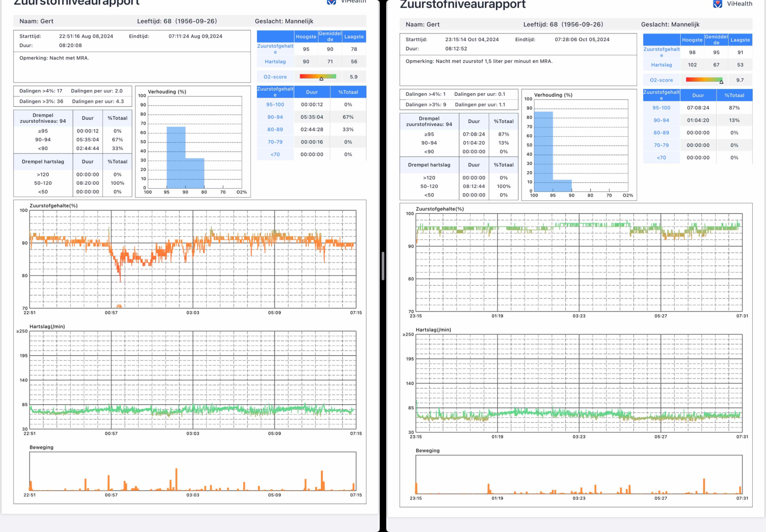Click O2-score gradient bar in right report
The image size is (766, 532).
(x=704, y=80)
